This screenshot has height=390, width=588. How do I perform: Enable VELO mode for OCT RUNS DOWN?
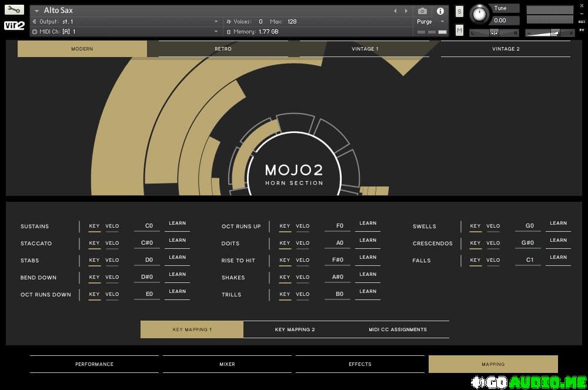tap(112, 294)
